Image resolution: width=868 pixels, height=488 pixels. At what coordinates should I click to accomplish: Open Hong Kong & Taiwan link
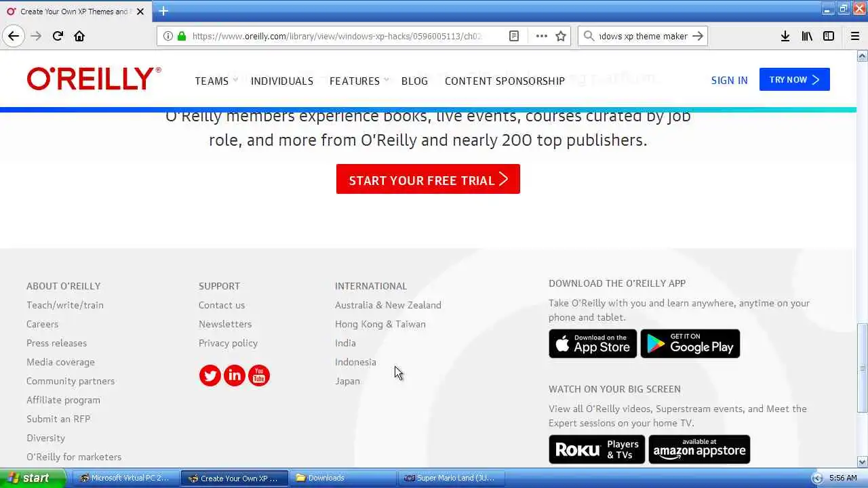click(380, 324)
